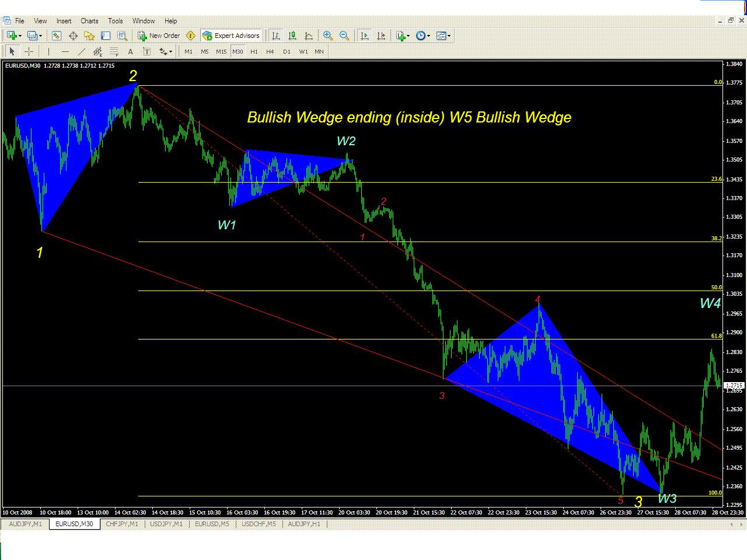Open the Data Window crosshair icon
This screenshot has width=747, height=560.
pyautogui.click(x=73, y=36)
